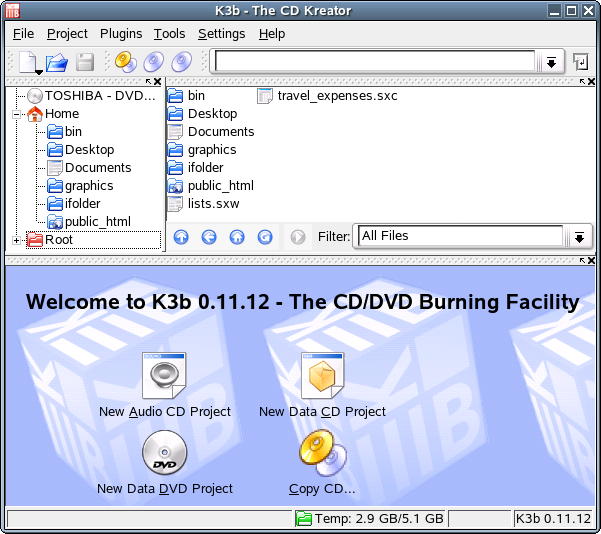Screen dimensions: 601x534
Task: Open the Help menu
Action: 272,34
